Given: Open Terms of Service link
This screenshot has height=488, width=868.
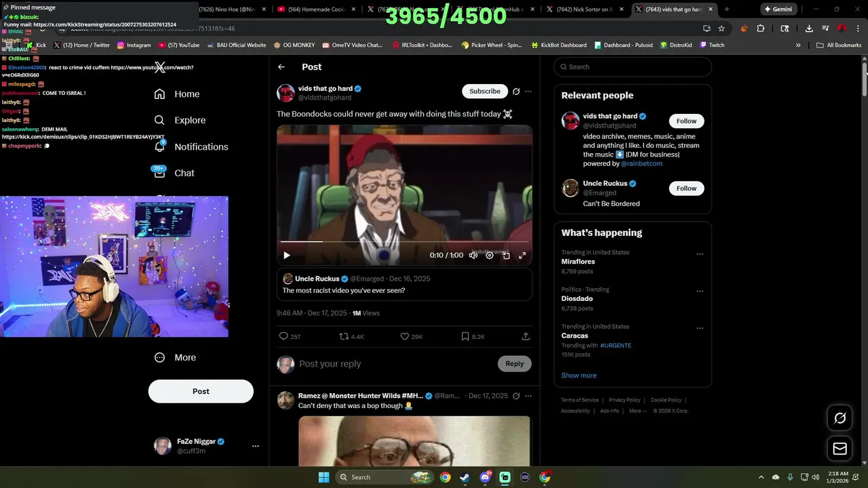Looking at the screenshot, I should (x=580, y=400).
